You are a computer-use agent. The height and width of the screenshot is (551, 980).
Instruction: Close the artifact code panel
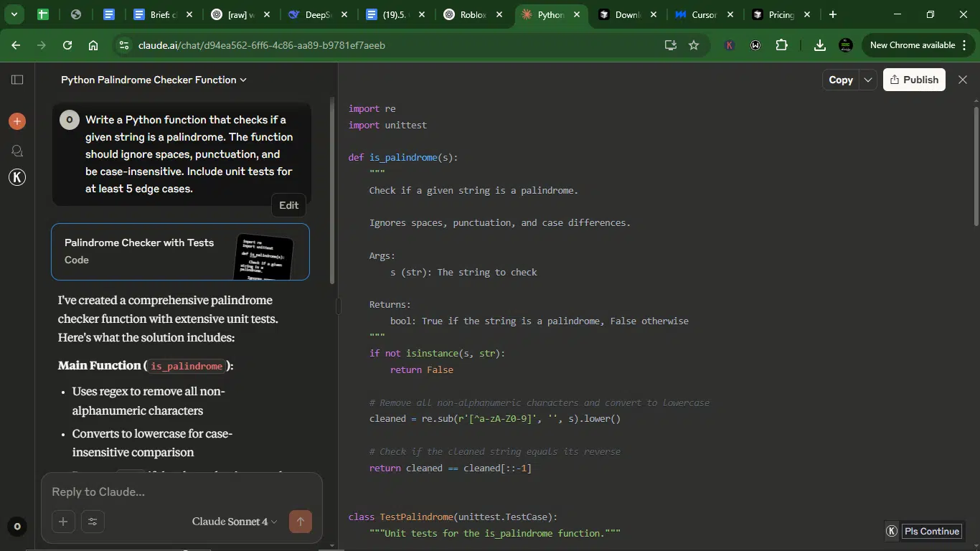[x=963, y=80]
